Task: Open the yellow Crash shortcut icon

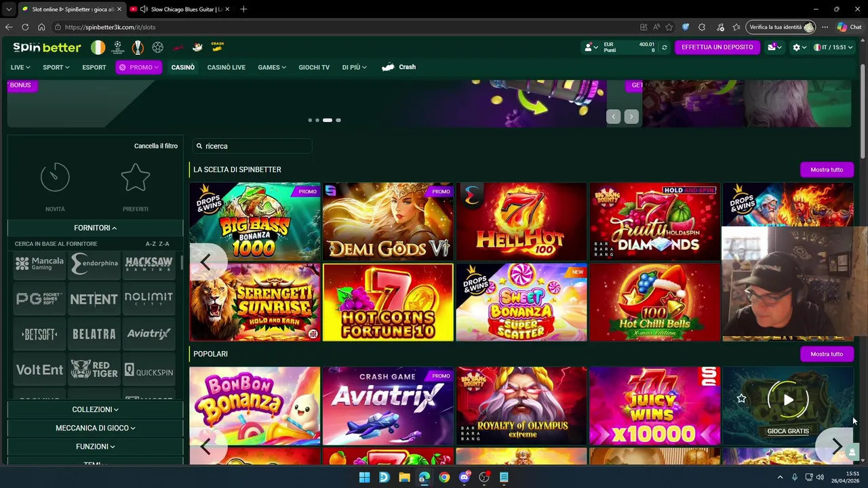Action: click(217, 47)
